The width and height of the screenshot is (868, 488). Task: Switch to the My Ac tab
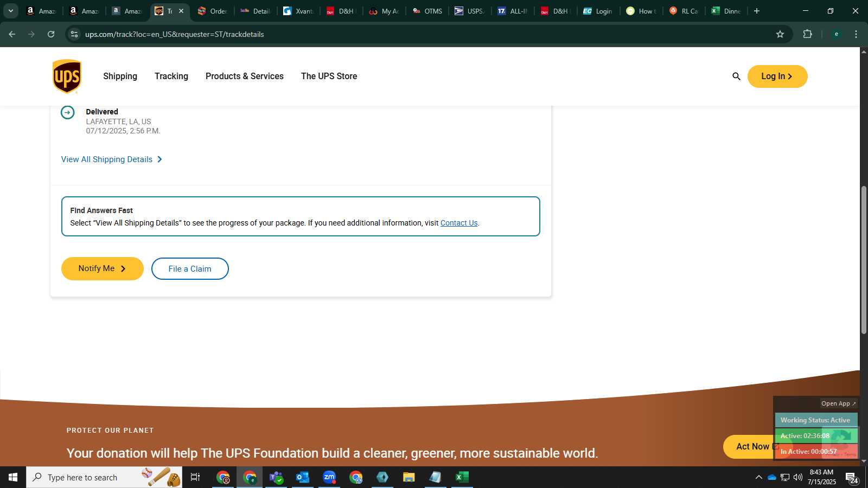pyautogui.click(x=384, y=11)
